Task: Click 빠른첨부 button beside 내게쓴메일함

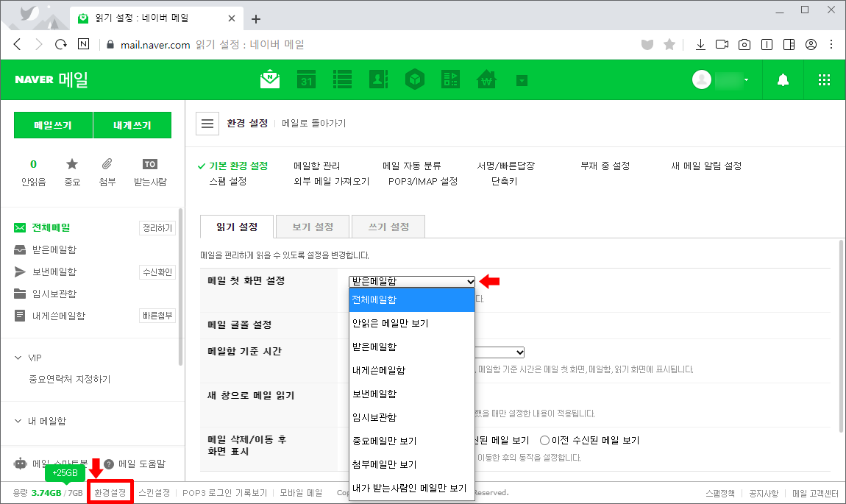Action: 157,316
